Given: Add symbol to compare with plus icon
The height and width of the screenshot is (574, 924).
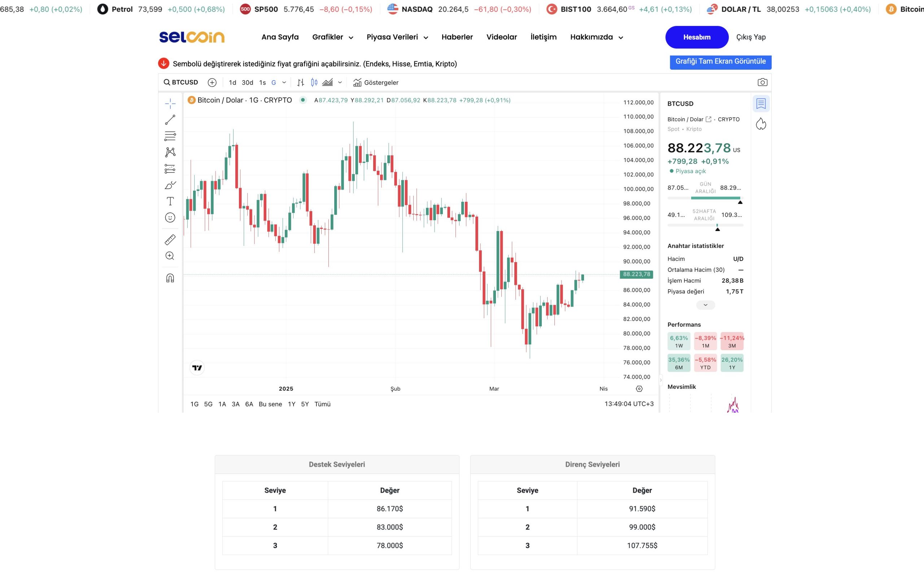Looking at the screenshot, I should pyautogui.click(x=212, y=82).
